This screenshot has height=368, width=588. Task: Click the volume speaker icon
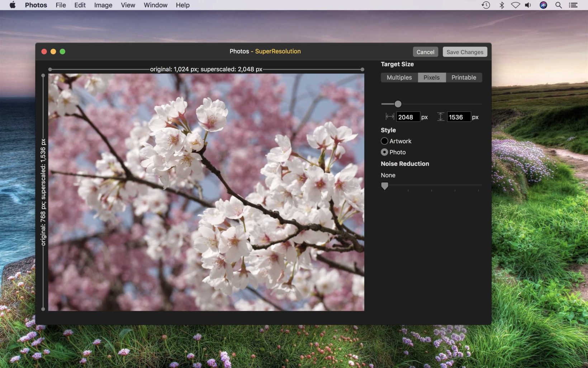click(x=528, y=5)
